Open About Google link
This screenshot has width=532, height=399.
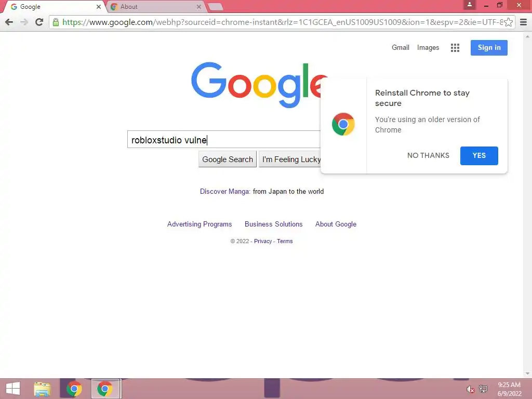point(336,224)
